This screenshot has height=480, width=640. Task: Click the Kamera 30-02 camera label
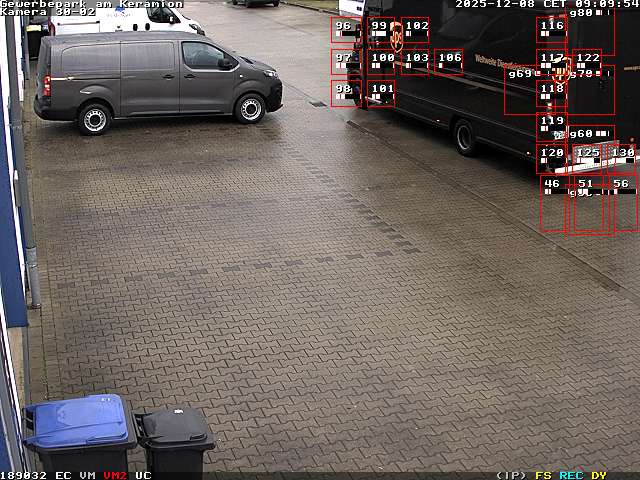pos(48,12)
